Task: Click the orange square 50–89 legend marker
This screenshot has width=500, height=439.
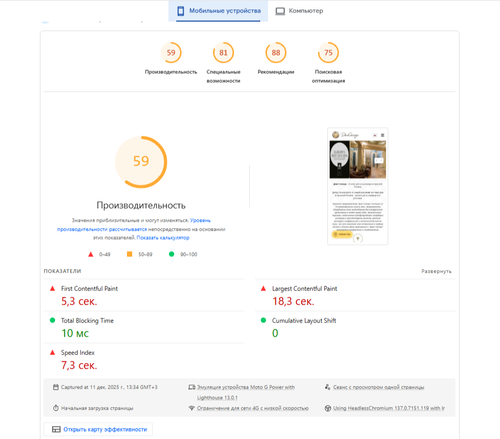Action: 130,254
